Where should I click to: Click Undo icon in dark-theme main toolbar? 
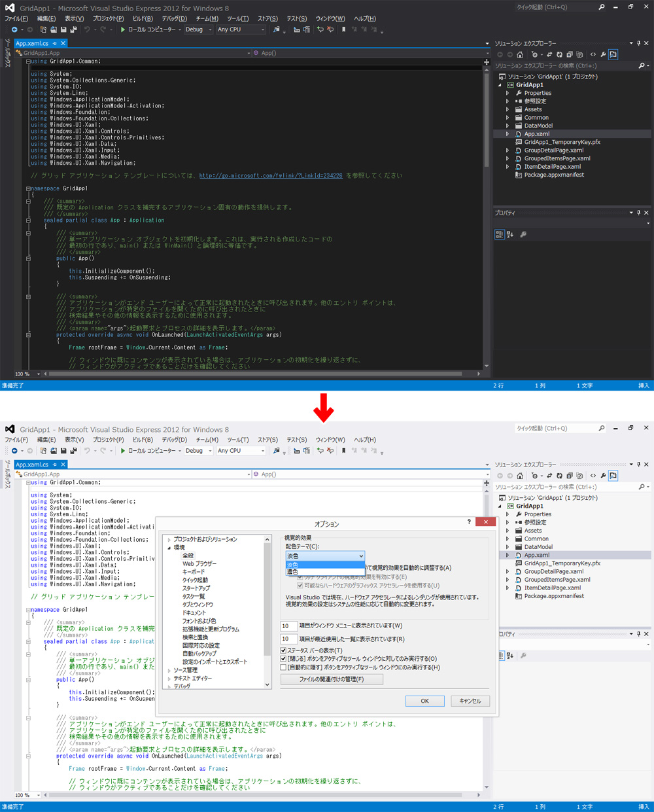click(x=88, y=29)
